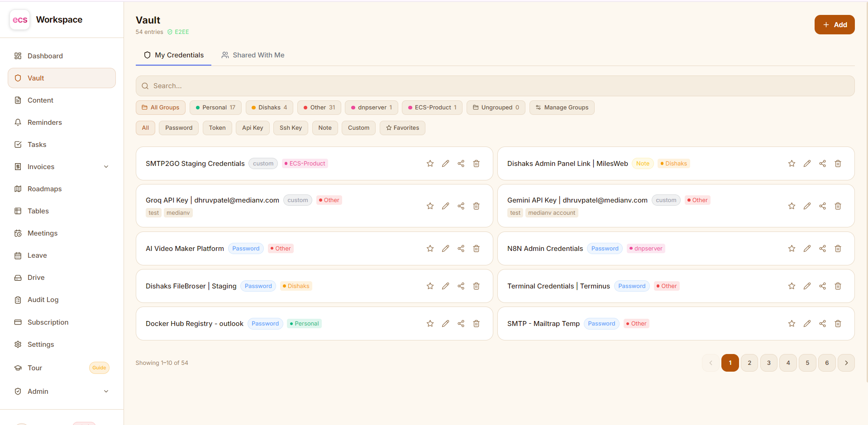This screenshot has height=425, width=868.
Task: Filter by the Favorites chip
Action: click(402, 128)
